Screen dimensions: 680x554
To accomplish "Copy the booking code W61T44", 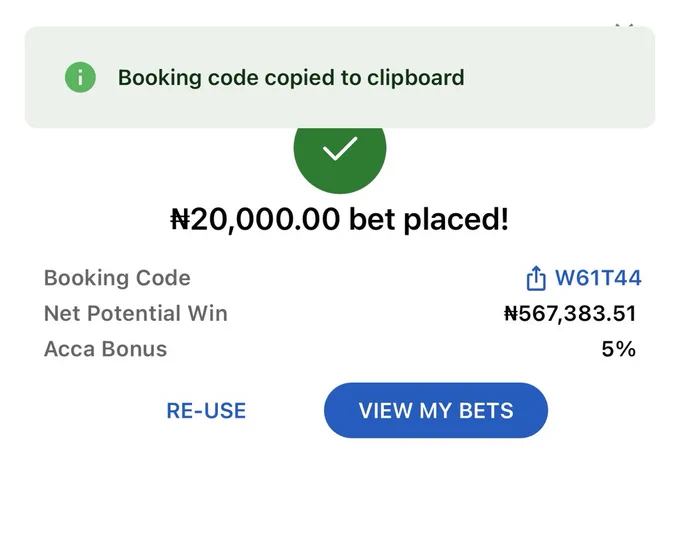I will point(598,278).
